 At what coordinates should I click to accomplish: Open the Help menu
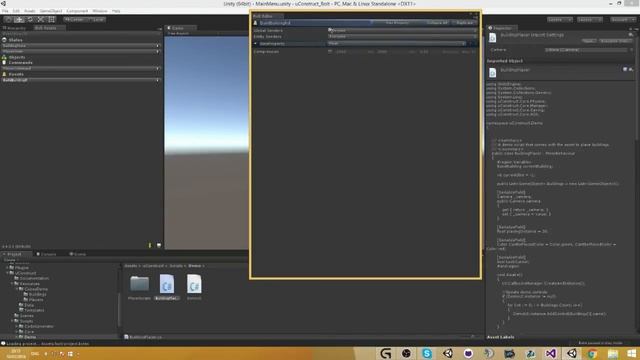[116, 11]
